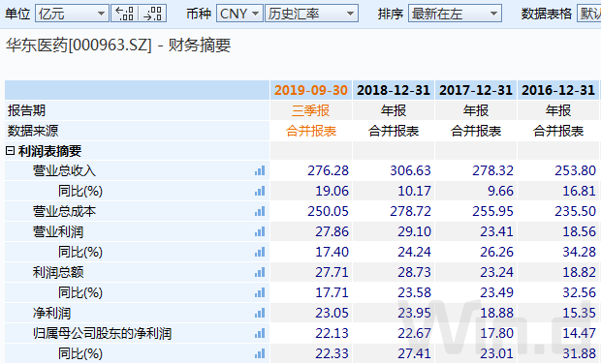Open the CNY currency dropdown

tap(239, 14)
